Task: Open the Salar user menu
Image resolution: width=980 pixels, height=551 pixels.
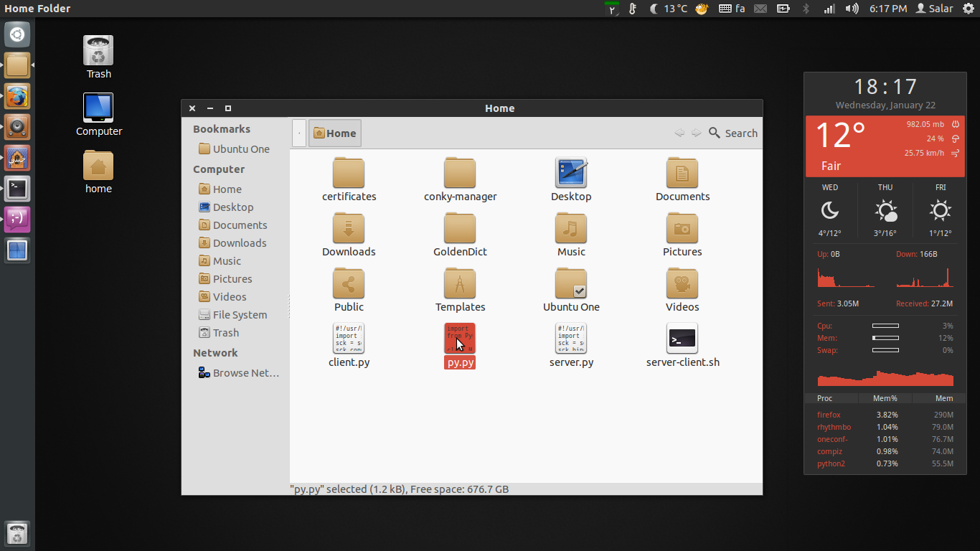Action: click(935, 9)
